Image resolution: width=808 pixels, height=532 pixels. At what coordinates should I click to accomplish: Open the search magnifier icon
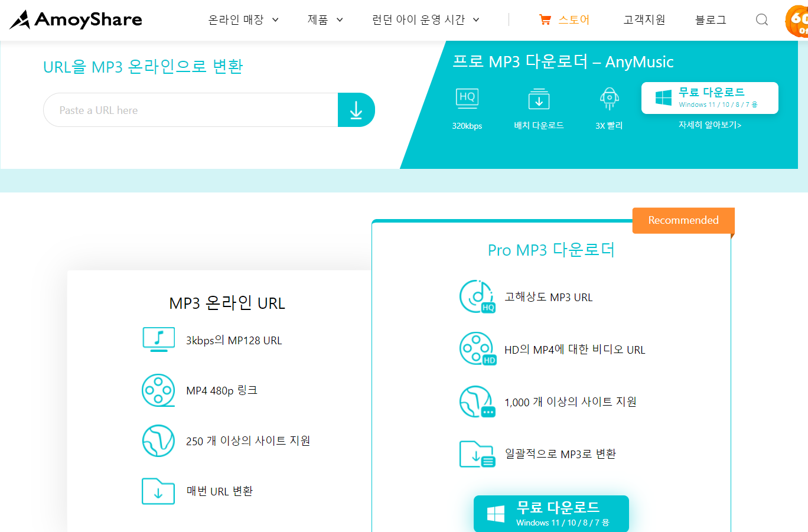(x=761, y=19)
